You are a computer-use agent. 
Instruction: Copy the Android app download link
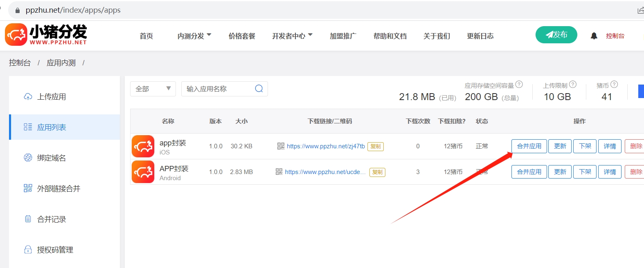pos(377,172)
